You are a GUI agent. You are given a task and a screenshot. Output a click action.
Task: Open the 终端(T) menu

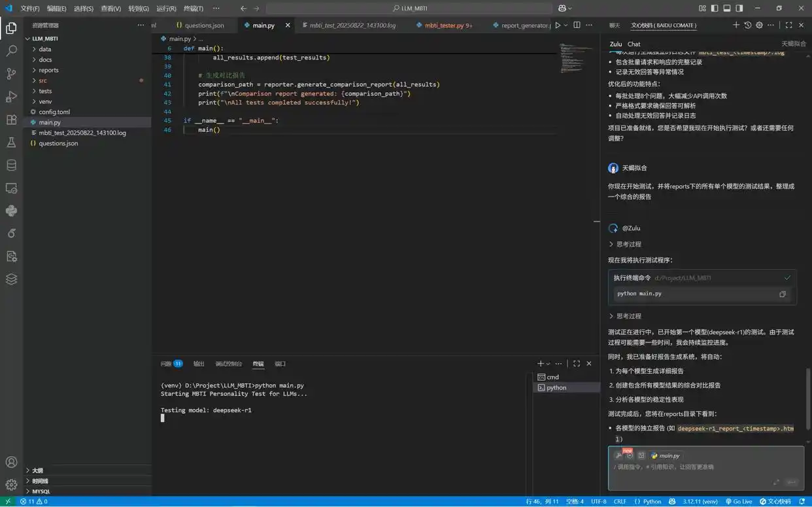pyautogui.click(x=194, y=8)
